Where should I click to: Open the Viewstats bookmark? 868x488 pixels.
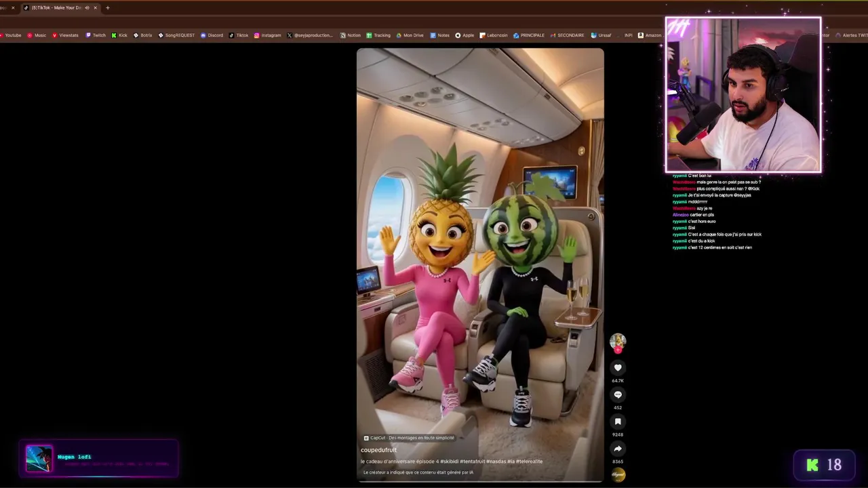tap(65, 35)
